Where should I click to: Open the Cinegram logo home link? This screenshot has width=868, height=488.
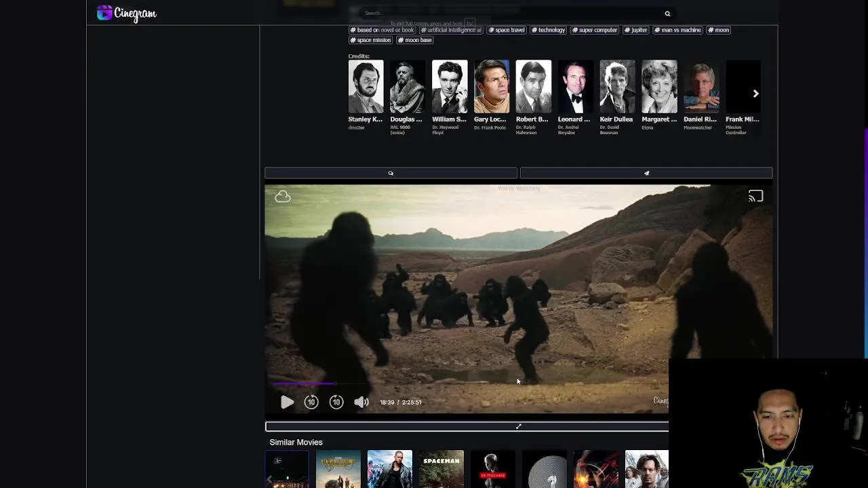[x=127, y=13]
